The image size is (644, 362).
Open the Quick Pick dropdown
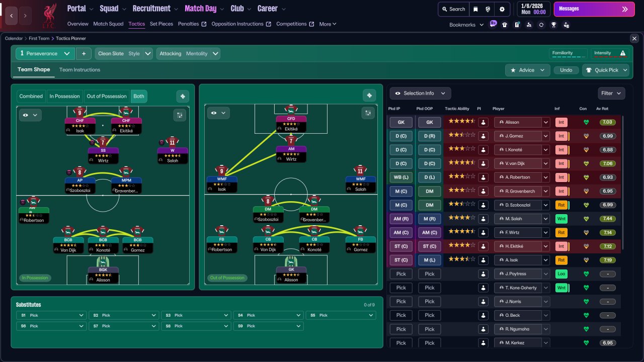pyautogui.click(x=606, y=70)
